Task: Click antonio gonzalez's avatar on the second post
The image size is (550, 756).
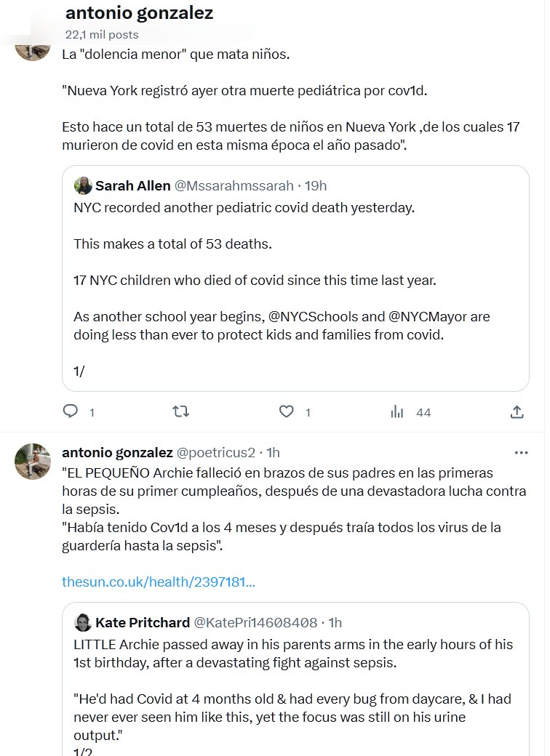Action: 33,461
